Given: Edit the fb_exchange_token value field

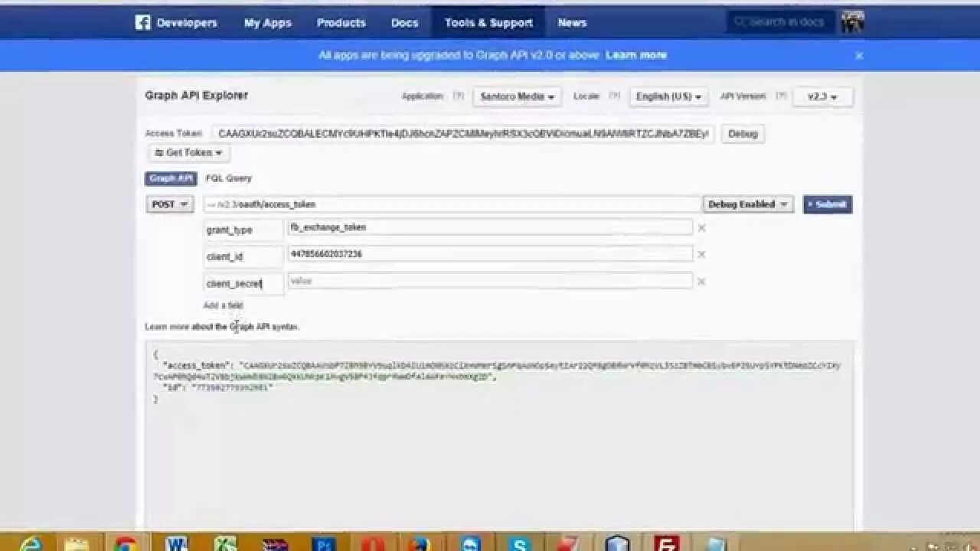Looking at the screenshot, I should (490, 227).
